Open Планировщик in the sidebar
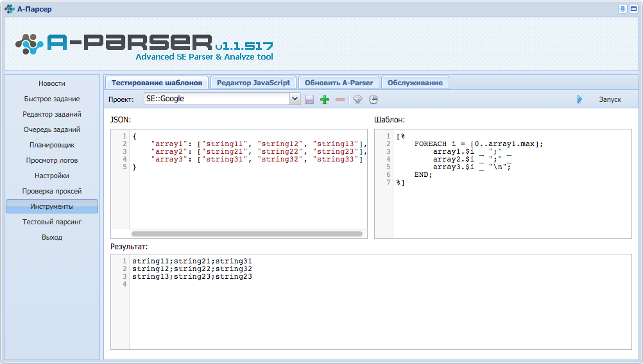643x364 pixels. click(x=52, y=145)
